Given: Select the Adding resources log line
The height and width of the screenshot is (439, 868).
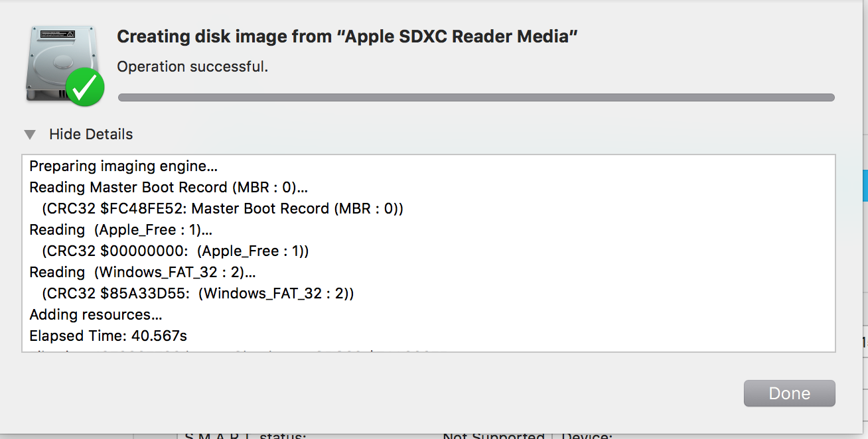Looking at the screenshot, I should [96, 315].
